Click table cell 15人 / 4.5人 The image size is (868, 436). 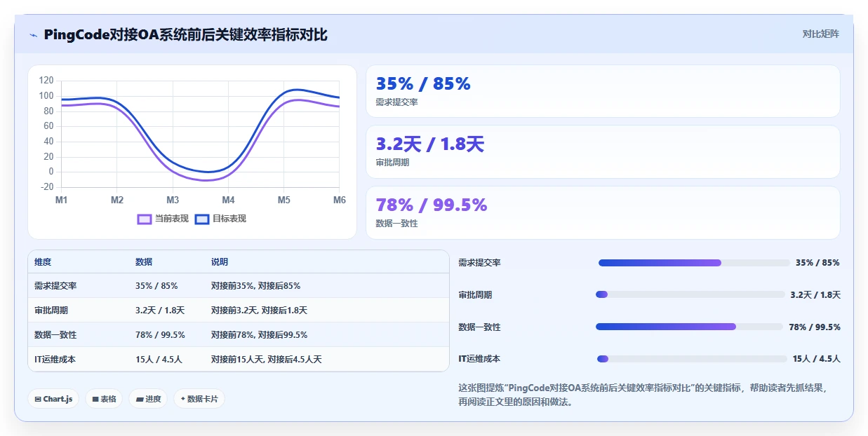[159, 359]
